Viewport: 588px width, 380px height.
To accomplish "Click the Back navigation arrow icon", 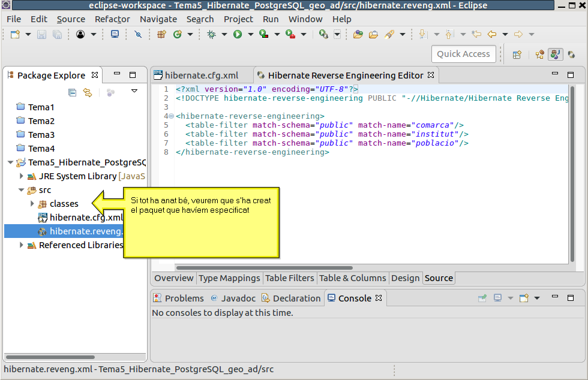I will (492, 35).
